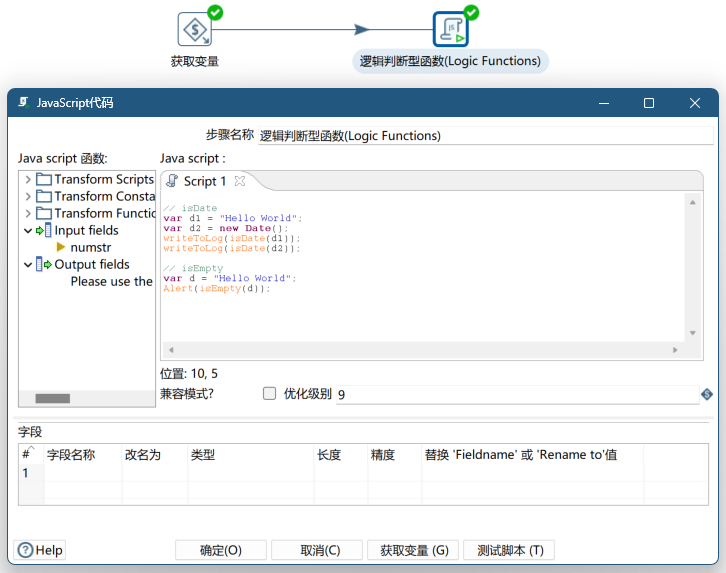The width and height of the screenshot is (726, 573).
Task: Click the 测试脚本 (T) button
Action: [509, 550]
